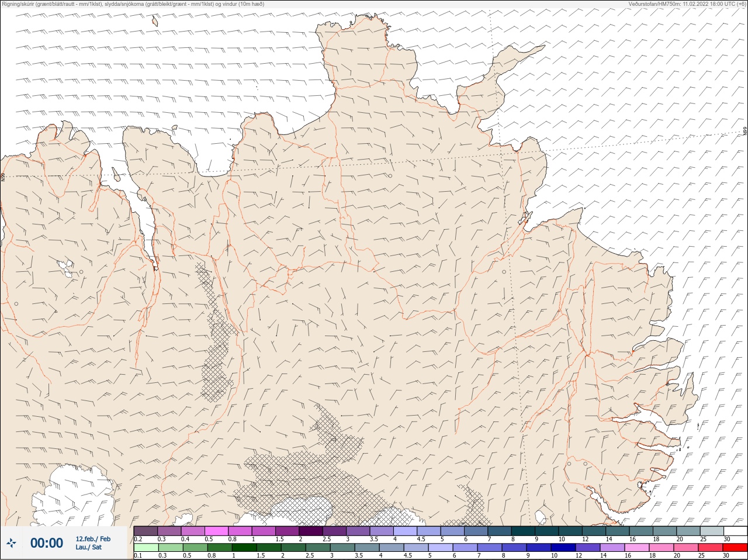The height and width of the screenshot is (560, 748).
Task: Pick the bright pink 0.5 swatch, upper legend row
Action: [x=217, y=531]
